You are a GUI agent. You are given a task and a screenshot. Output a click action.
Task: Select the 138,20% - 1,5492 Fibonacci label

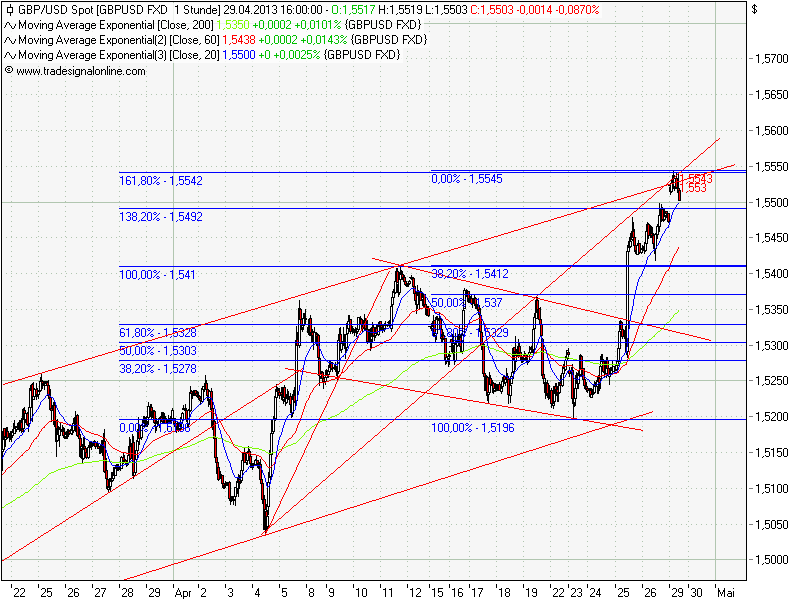coord(161,217)
